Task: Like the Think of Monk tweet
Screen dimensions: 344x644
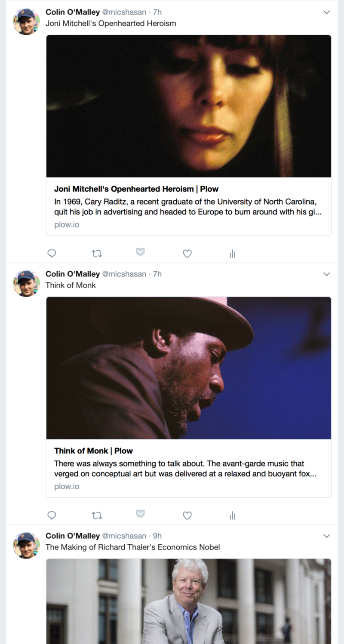Action: click(x=187, y=515)
